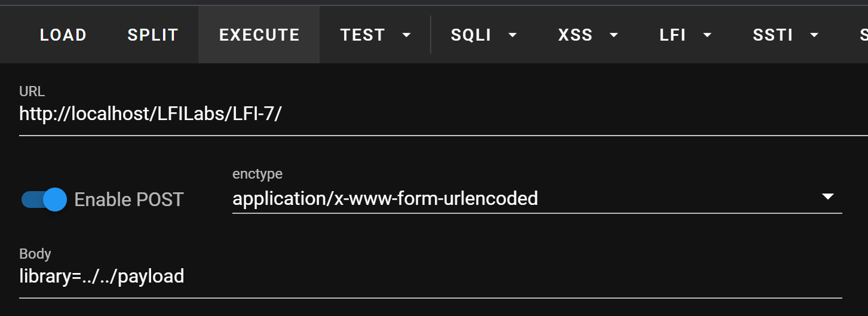Select the application/x-www-form-urlencoded enctype value
868x316 pixels.
385,198
